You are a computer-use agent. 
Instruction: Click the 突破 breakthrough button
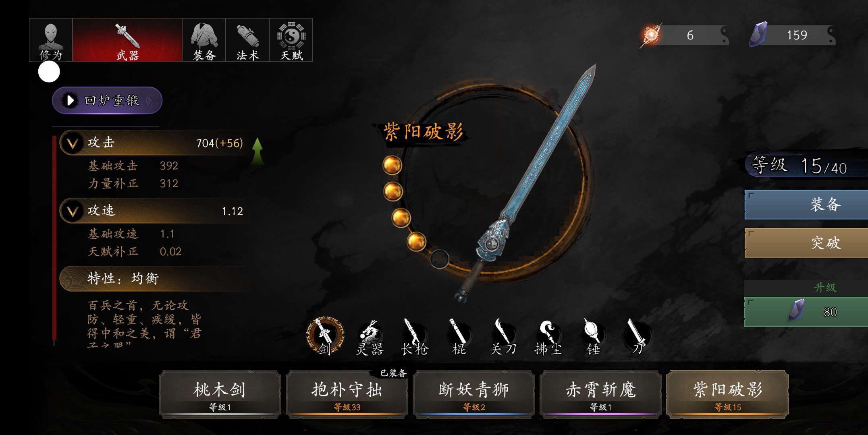coord(806,243)
